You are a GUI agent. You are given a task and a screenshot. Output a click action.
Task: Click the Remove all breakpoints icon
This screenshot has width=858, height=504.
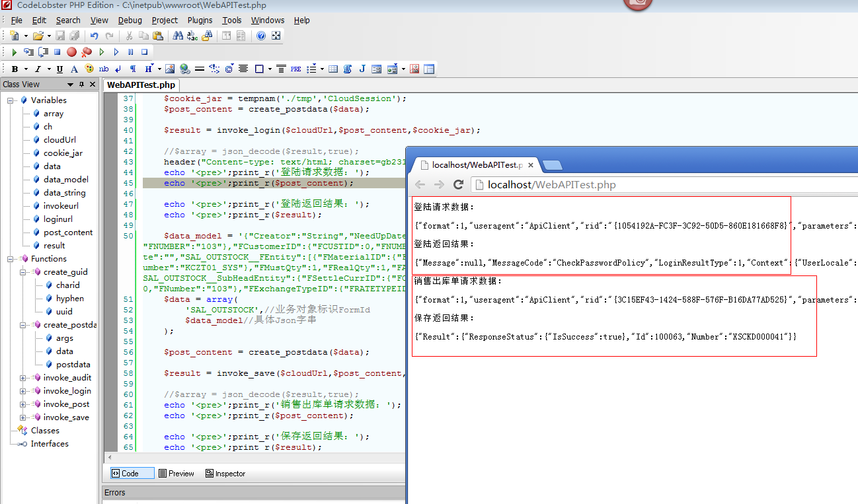tap(86, 52)
